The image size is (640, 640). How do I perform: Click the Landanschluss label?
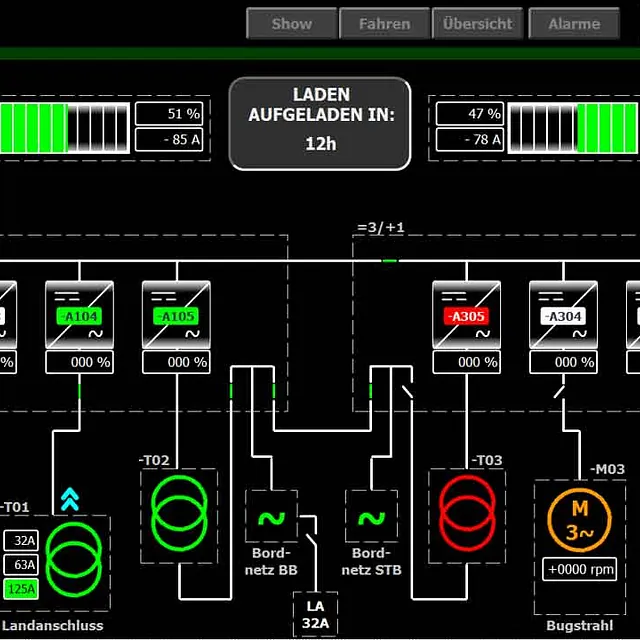pos(52,625)
